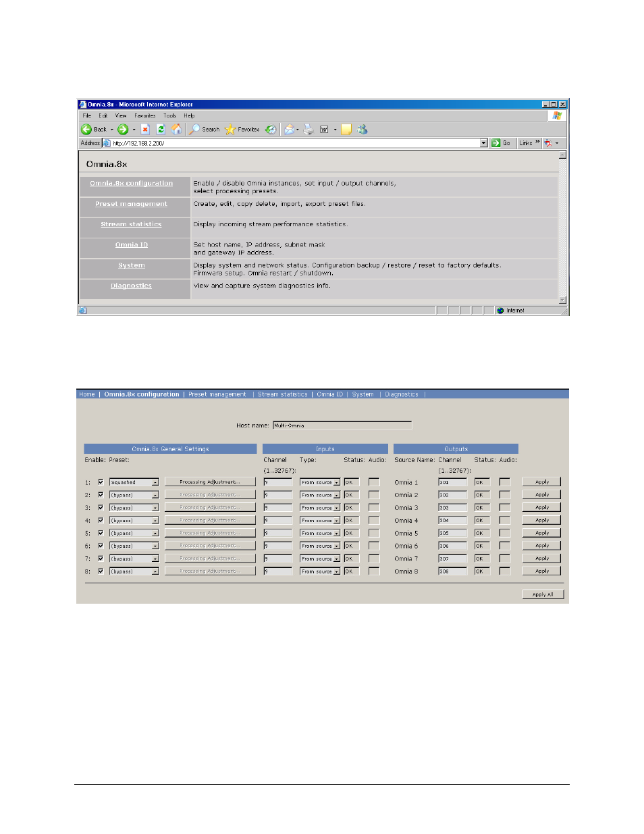This screenshot has width=644, height=834.
Task: Click the Messenger people icon
Action: 363,130
